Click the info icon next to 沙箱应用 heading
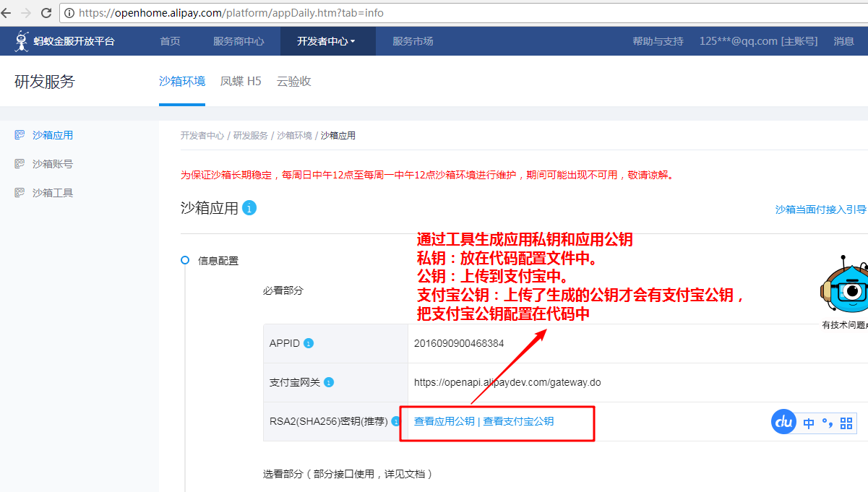This screenshot has width=868, height=492. click(x=249, y=208)
